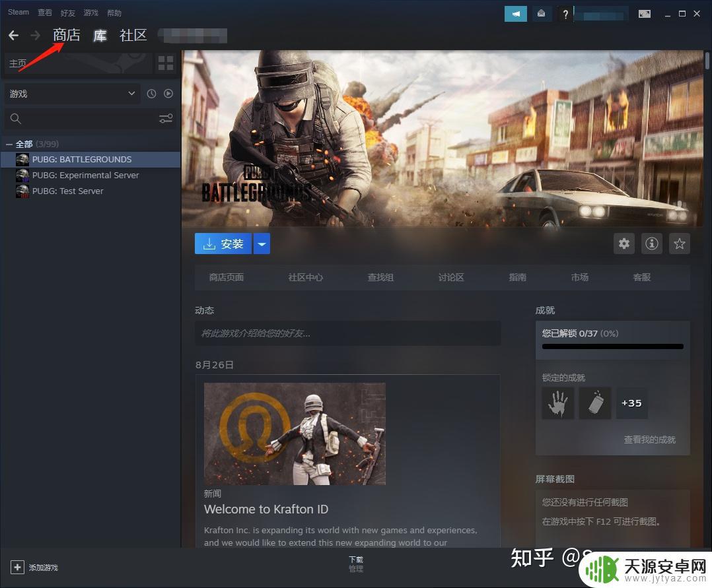Screen dimensions: 712x588
Task: Open the 查找组 link
Action: coord(380,277)
